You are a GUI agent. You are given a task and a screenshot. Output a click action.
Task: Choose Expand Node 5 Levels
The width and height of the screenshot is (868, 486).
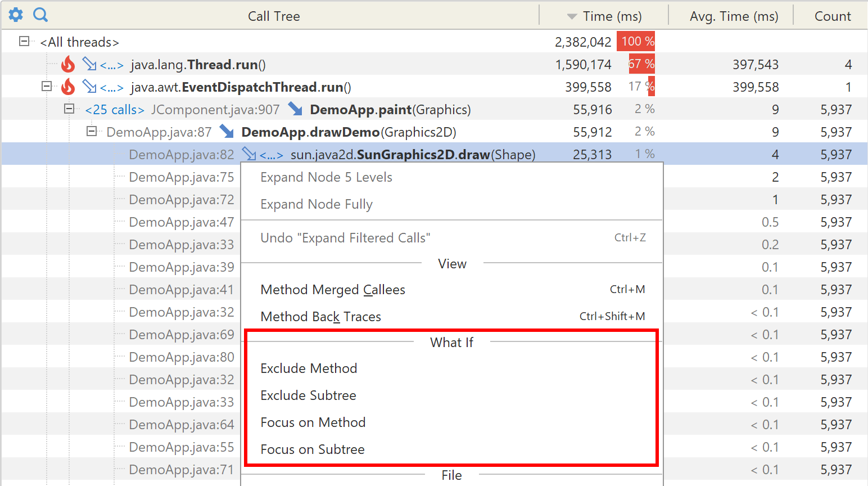pyautogui.click(x=452, y=177)
